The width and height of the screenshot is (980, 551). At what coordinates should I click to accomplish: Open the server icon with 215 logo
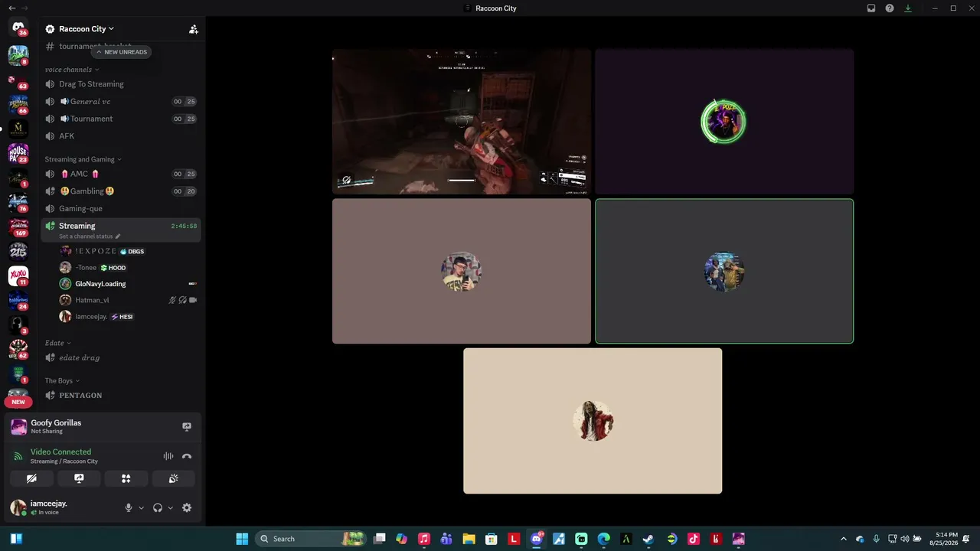pos(18,251)
